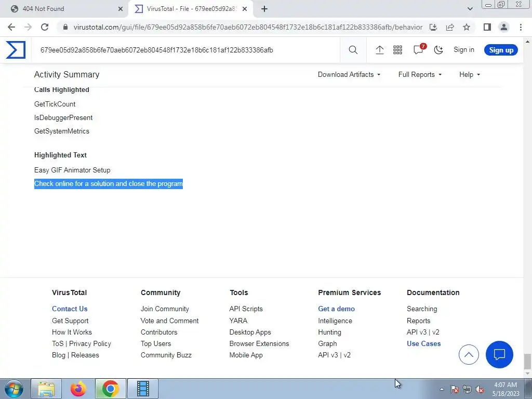This screenshot has width=532, height=399.
Task: Click the back navigation arrow
Action: click(11, 27)
